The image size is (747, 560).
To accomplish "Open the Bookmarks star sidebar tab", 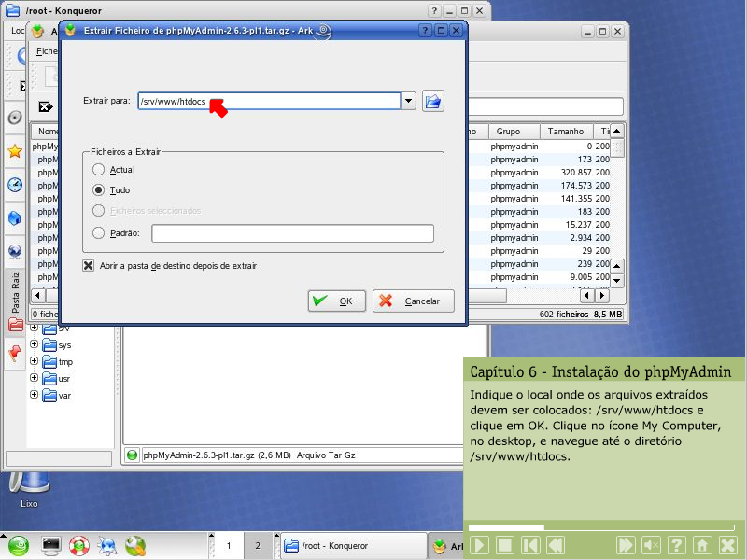I will pyautogui.click(x=15, y=151).
